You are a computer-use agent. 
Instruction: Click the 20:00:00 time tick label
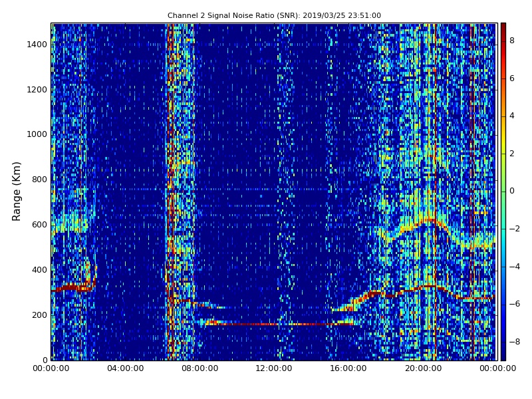point(423,368)
